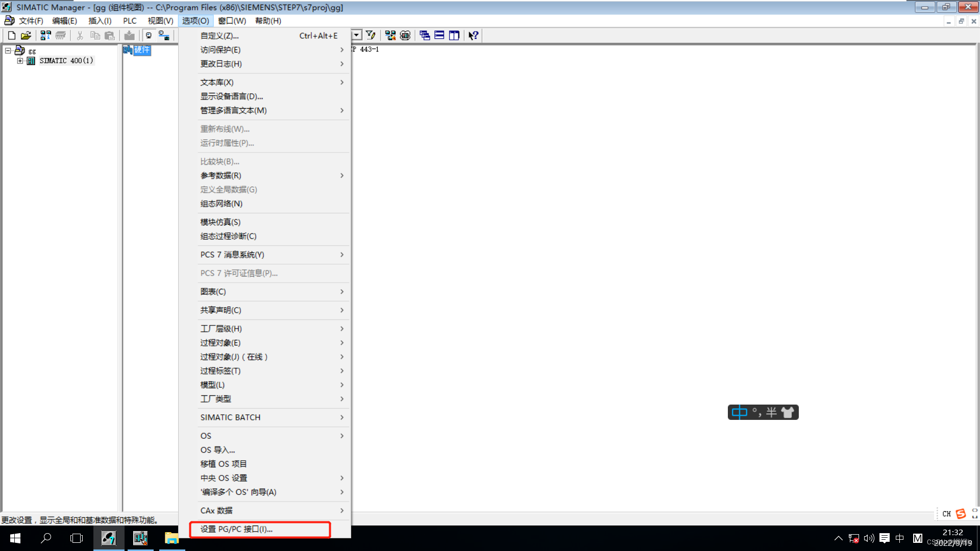Click the Arrange windows vertically icon
This screenshot has width=980, height=551.
[x=454, y=35]
